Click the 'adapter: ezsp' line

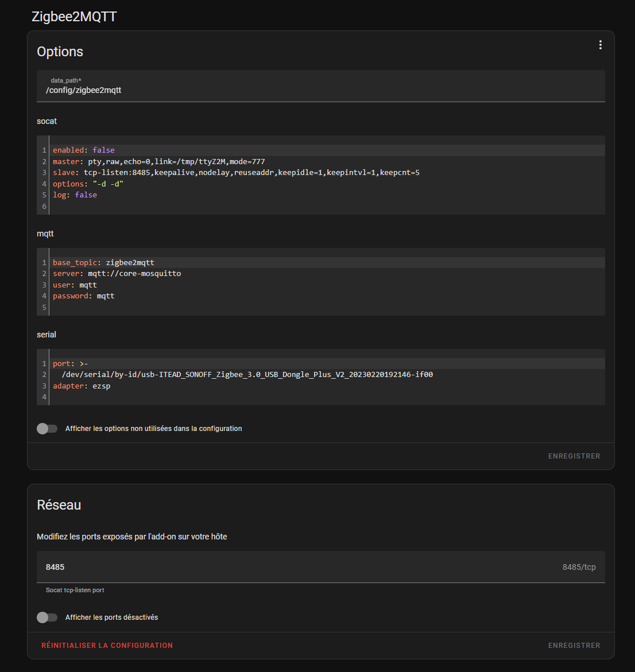click(x=82, y=386)
